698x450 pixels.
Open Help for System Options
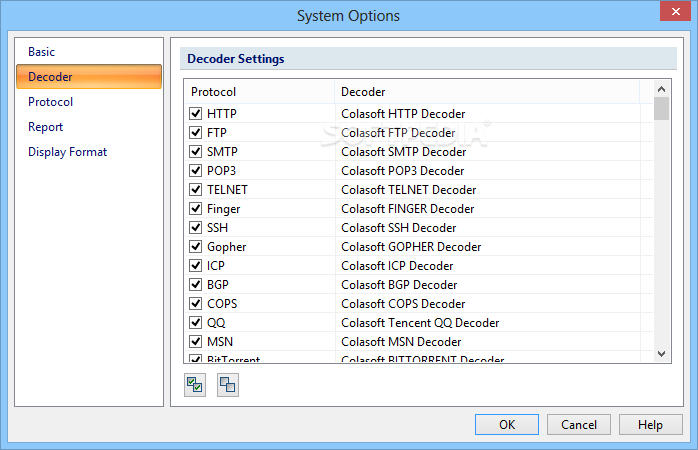650,425
